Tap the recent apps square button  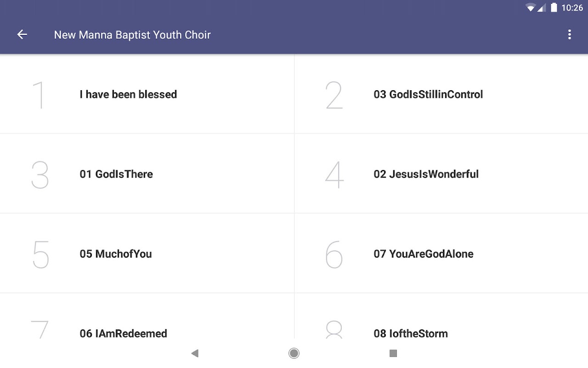[393, 353]
